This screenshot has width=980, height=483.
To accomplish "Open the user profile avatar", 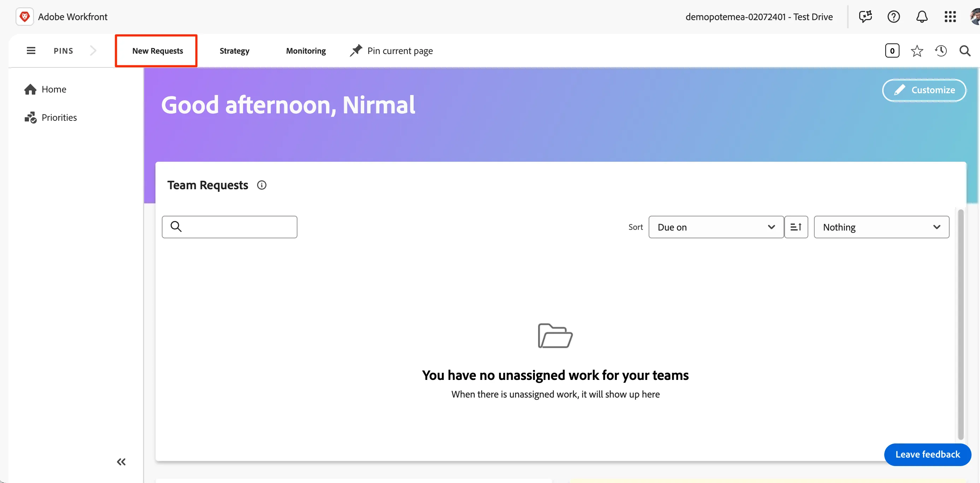I will 975,17.
